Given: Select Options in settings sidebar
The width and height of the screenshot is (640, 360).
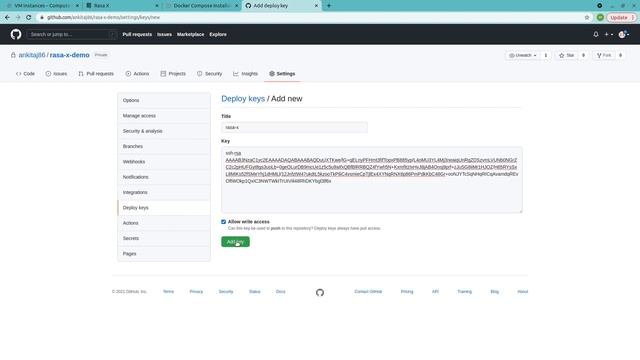Looking at the screenshot, I should [x=164, y=100].
